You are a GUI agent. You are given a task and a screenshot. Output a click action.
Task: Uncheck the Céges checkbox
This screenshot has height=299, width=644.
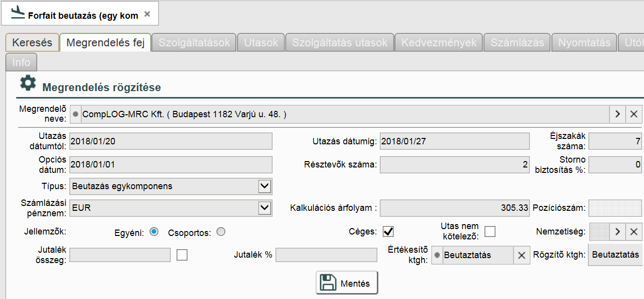click(x=388, y=232)
